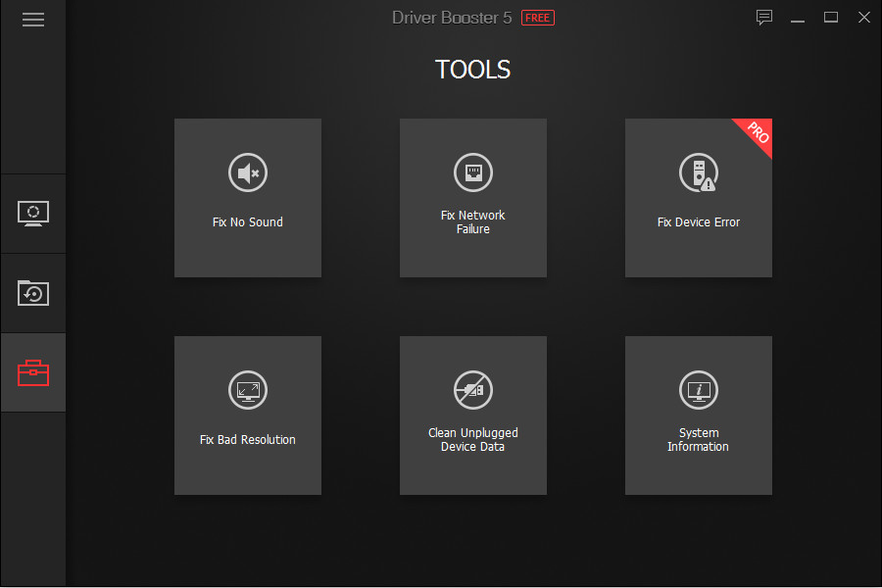882x588 pixels.
Task: Click the System Information label text
Action: tap(698, 439)
